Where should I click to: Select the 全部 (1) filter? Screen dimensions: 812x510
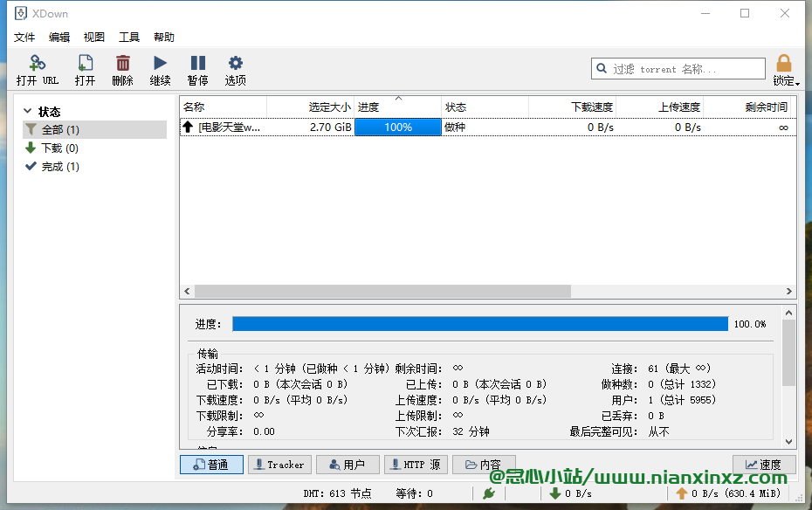pos(95,129)
